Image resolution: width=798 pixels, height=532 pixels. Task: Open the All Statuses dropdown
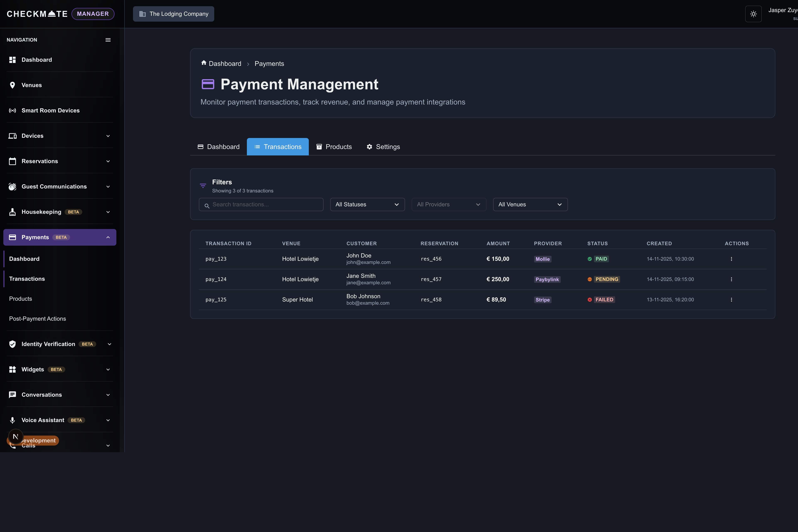(x=367, y=204)
